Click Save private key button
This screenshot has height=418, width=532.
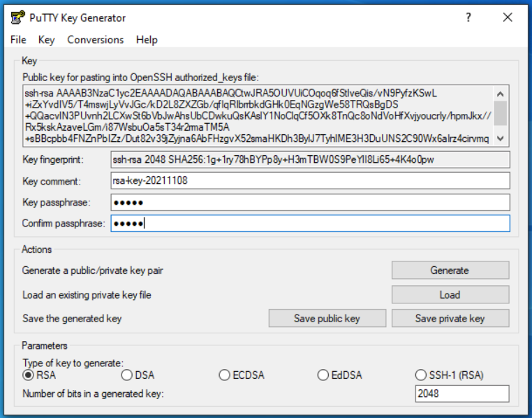click(450, 318)
